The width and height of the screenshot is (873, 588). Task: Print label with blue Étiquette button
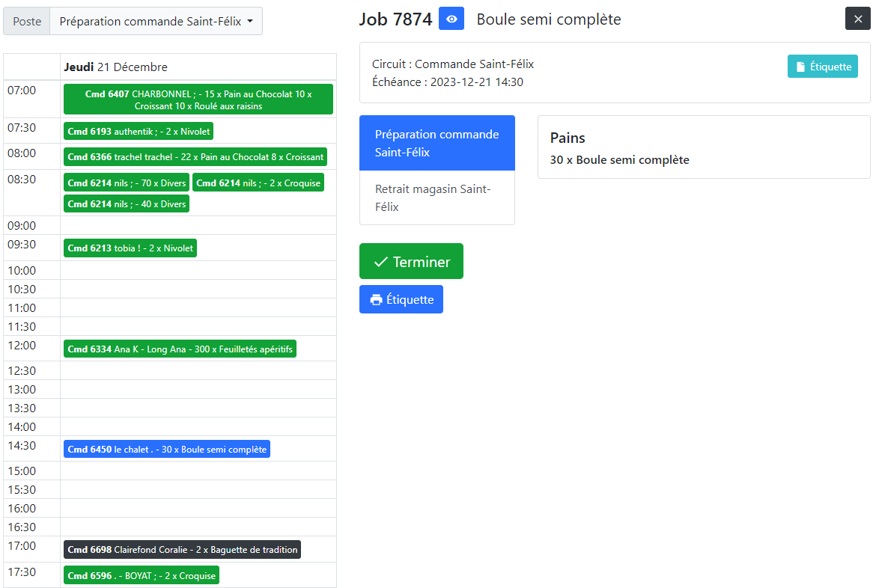coord(401,299)
